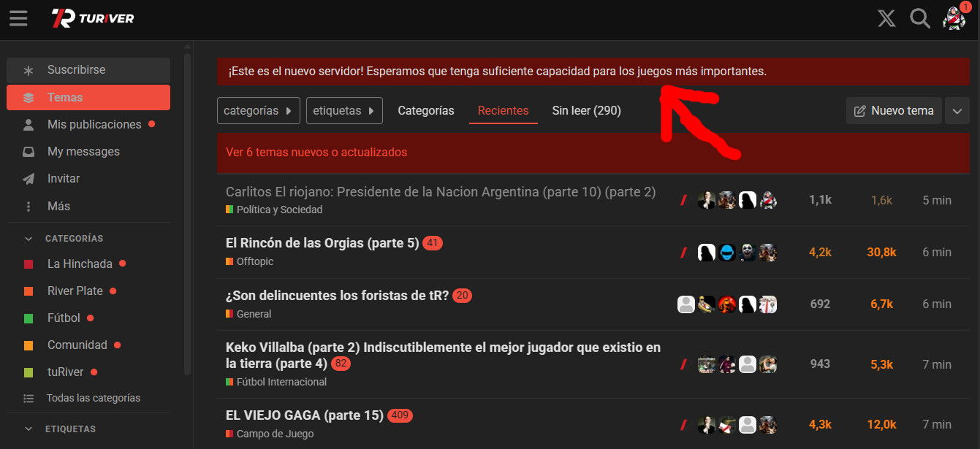Switch to the Sin leer (290) tab

(x=586, y=111)
